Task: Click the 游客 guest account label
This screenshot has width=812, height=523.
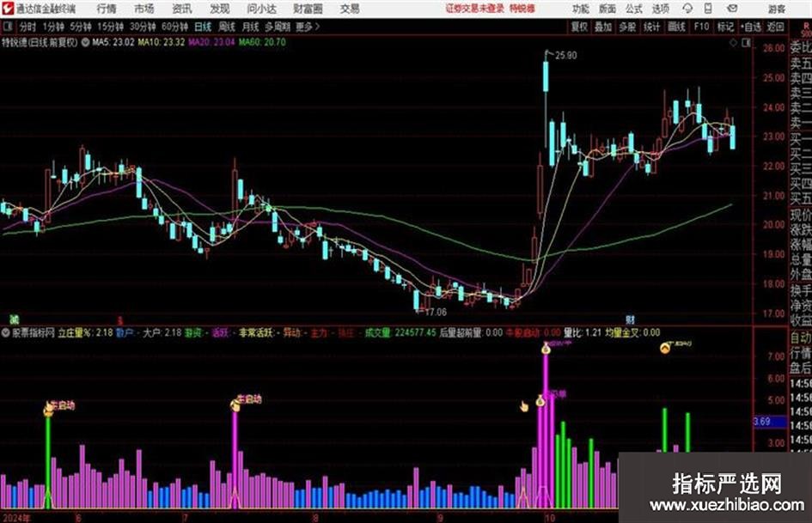Action: click(776, 9)
